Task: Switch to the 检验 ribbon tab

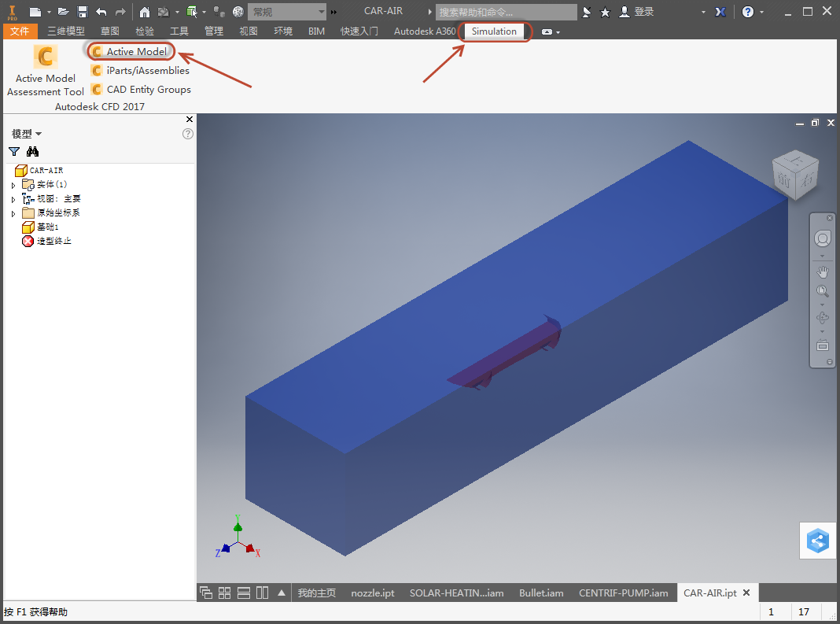Action: (x=145, y=31)
